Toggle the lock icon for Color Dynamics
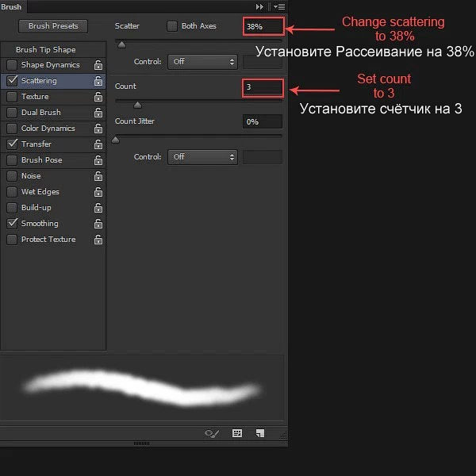476x476 pixels. point(98,129)
